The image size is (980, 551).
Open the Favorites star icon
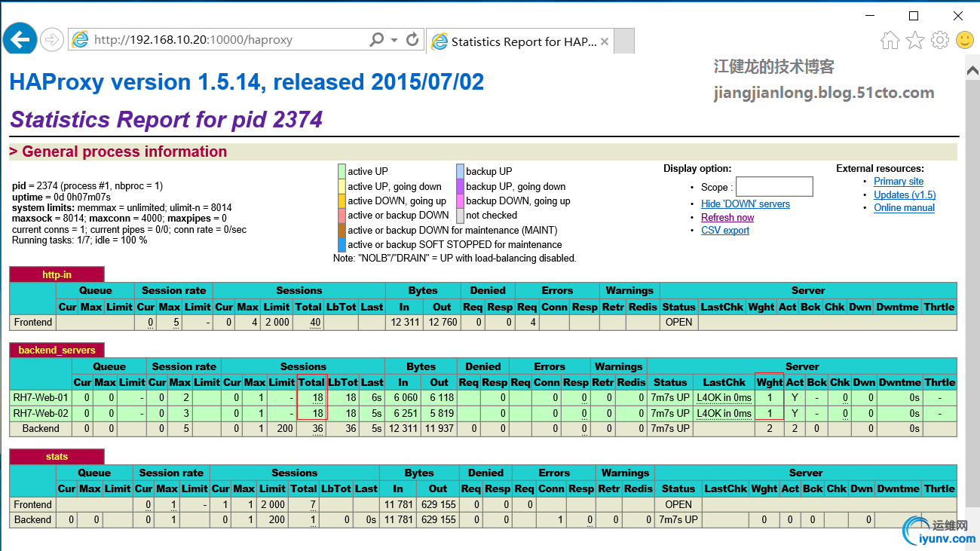[x=915, y=41]
